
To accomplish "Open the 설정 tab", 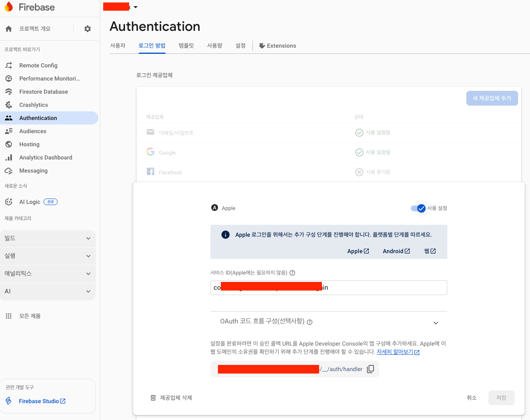I will (241, 46).
